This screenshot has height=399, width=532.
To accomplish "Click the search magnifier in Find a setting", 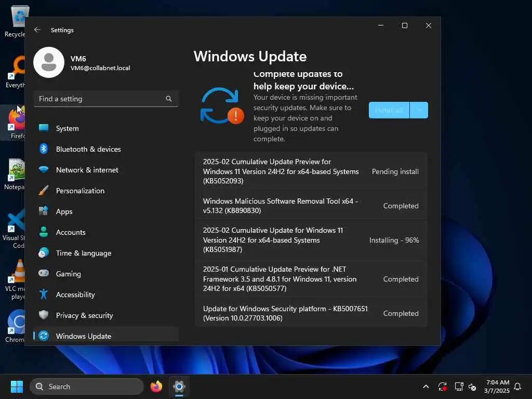I will 169,99.
